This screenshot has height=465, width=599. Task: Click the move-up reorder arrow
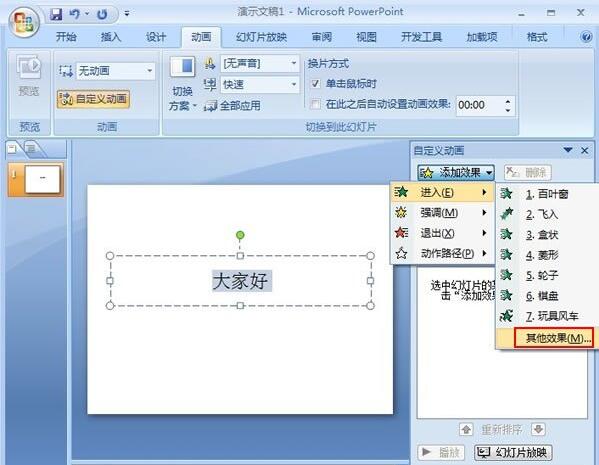466,429
